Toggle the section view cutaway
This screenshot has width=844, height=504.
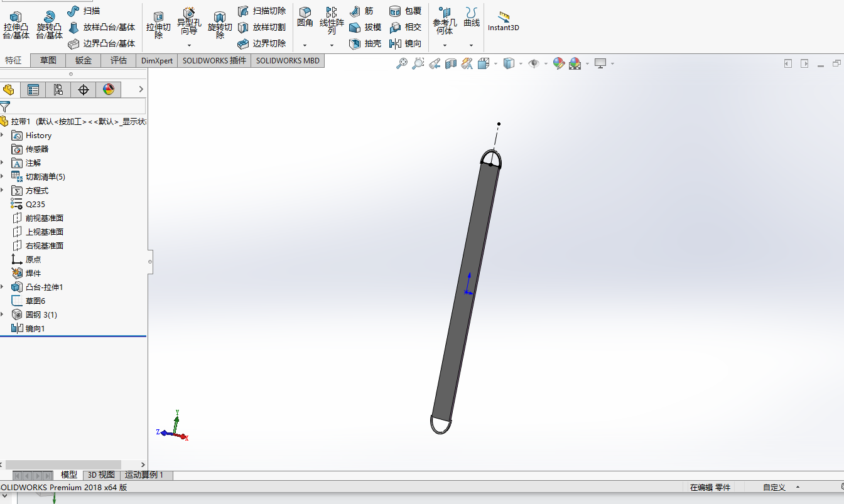click(450, 63)
